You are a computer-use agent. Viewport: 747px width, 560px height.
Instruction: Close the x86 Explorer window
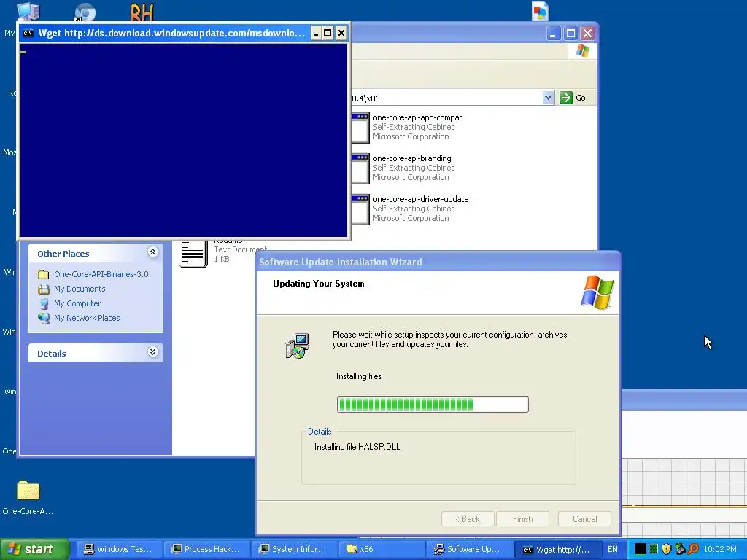(x=587, y=34)
